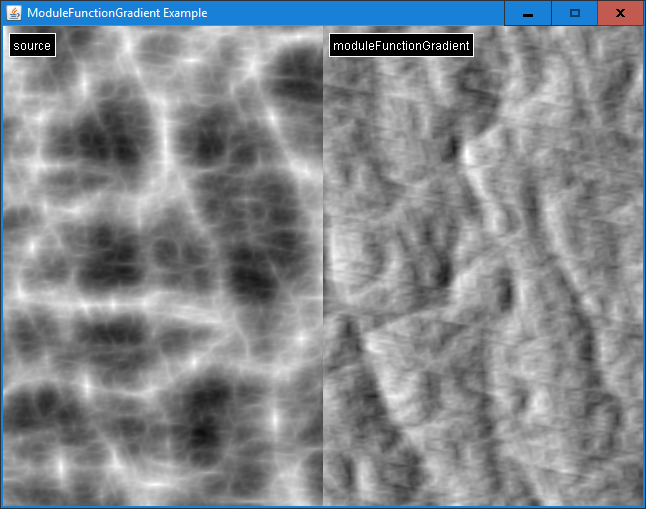Image resolution: width=646 pixels, height=509 pixels.
Task: Close the ModuleFunctionGradient Example window
Action: pyautogui.click(x=621, y=13)
